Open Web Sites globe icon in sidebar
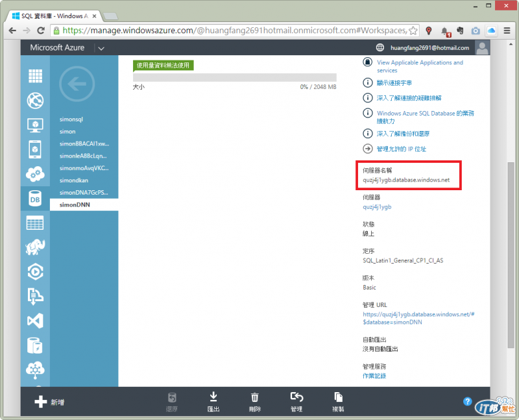The height and width of the screenshot is (420, 519). tap(35, 101)
